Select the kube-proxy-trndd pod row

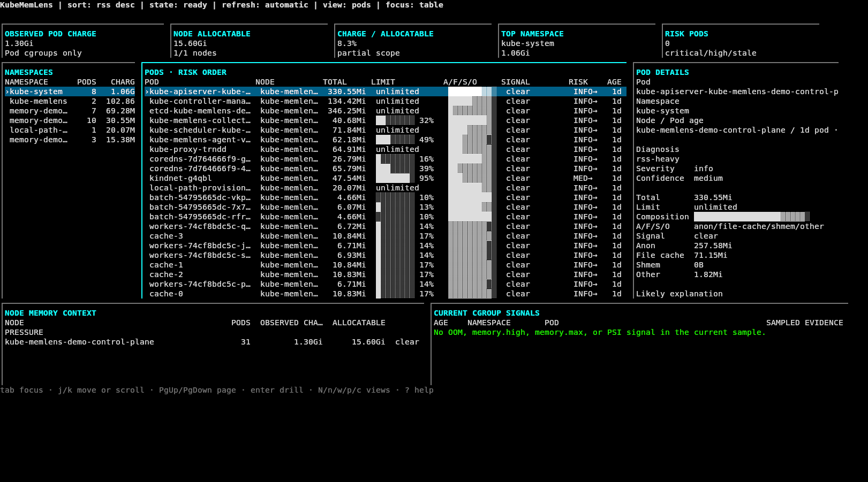[385, 149]
